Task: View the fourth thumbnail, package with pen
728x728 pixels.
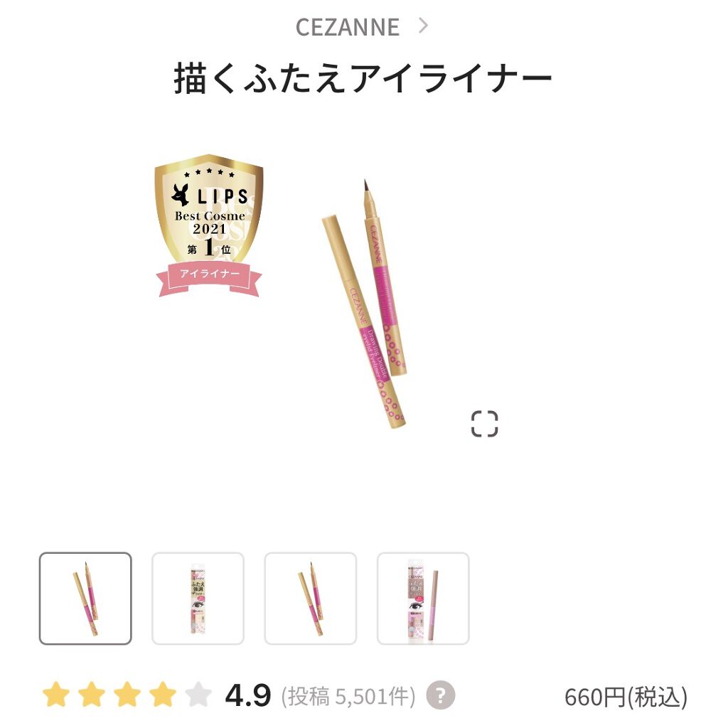Action: click(x=424, y=598)
